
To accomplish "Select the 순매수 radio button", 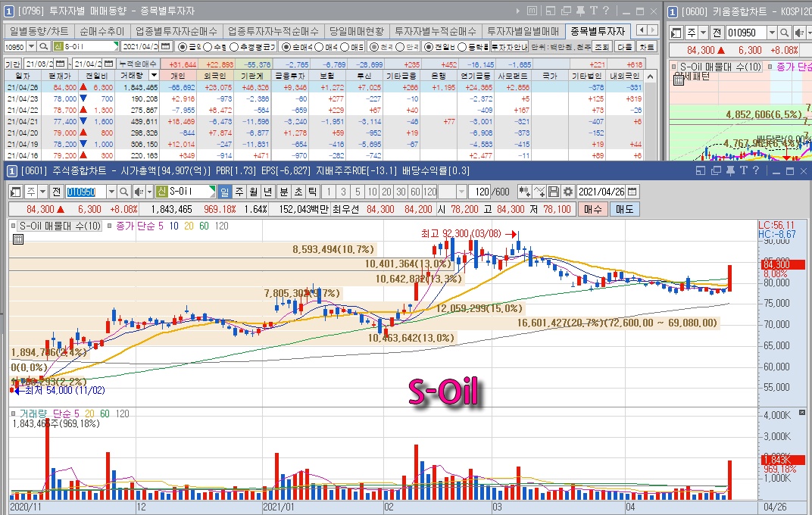I will pos(286,47).
